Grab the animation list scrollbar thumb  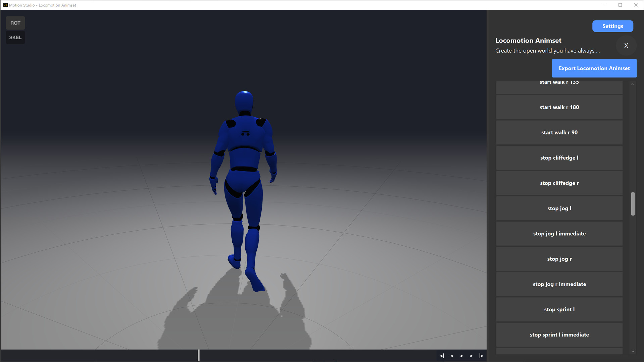click(x=633, y=204)
